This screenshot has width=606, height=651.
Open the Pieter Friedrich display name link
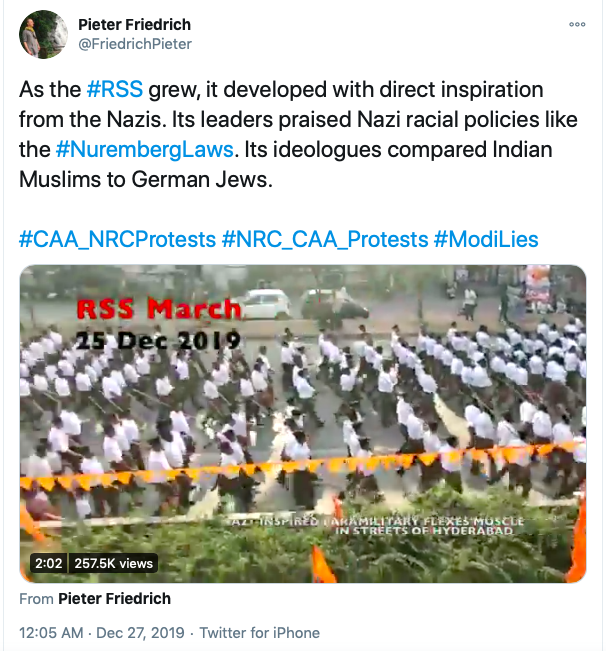coord(134,24)
